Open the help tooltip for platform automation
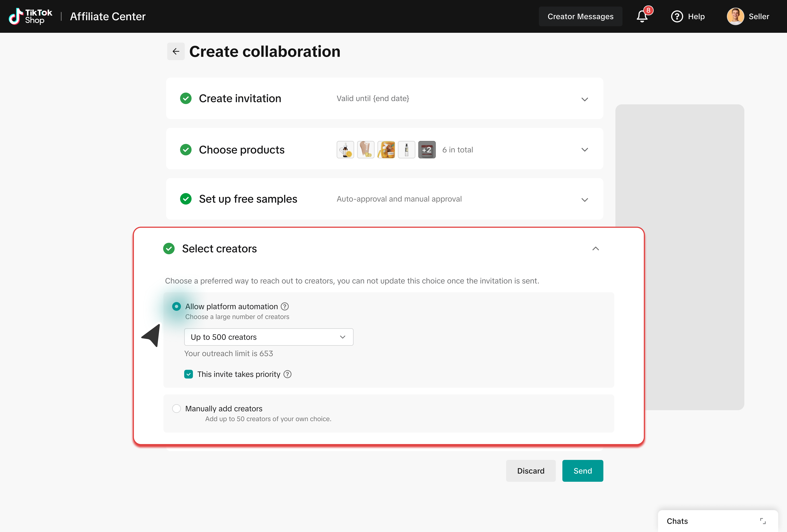The width and height of the screenshot is (787, 532). pyautogui.click(x=285, y=307)
